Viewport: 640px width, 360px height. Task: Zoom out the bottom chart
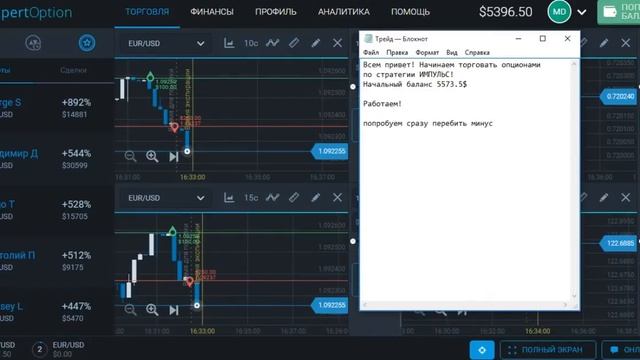click(x=130, y=310)
